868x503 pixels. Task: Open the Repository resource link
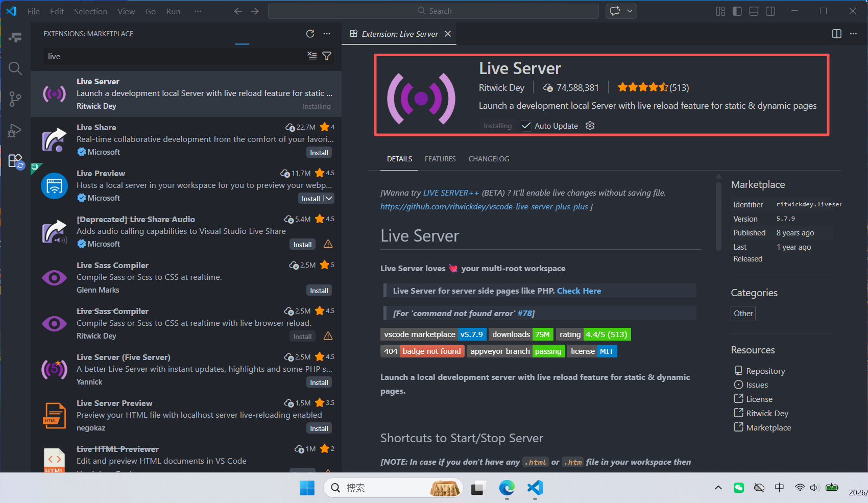point(765,371)
